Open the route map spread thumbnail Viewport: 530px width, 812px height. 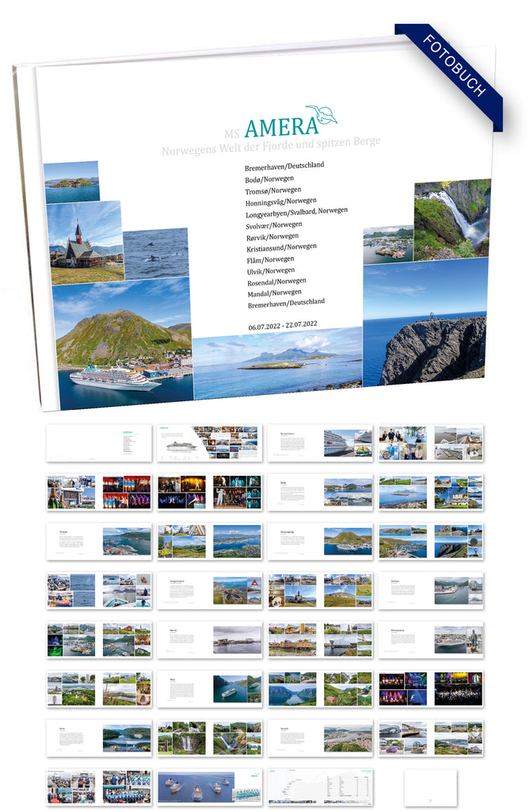pyautogui.click(x=320, y=786)
